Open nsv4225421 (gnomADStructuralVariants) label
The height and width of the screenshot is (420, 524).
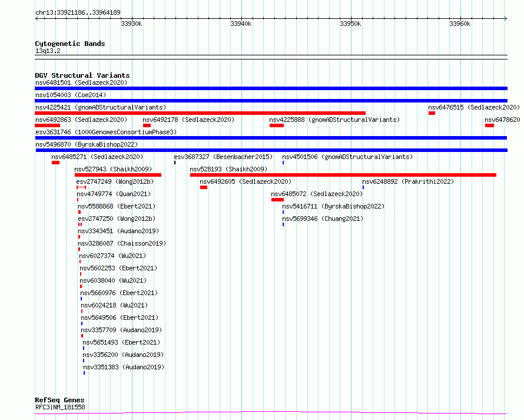pos(101,107)
